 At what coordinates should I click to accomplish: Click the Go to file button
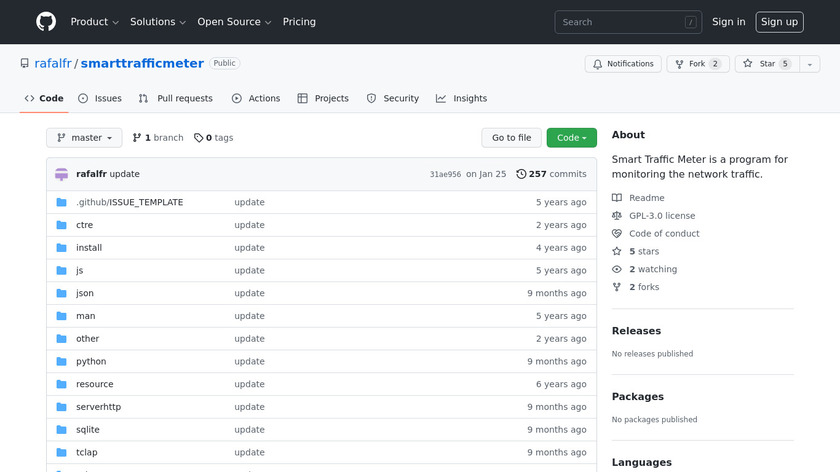pos(511,138)
